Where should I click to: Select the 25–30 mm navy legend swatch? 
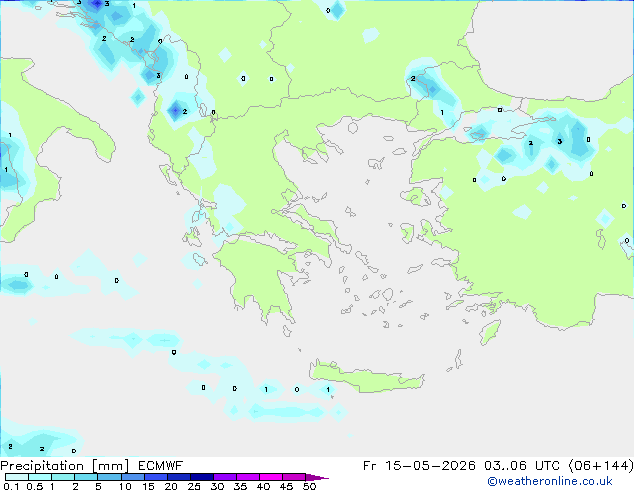point(202,477)
